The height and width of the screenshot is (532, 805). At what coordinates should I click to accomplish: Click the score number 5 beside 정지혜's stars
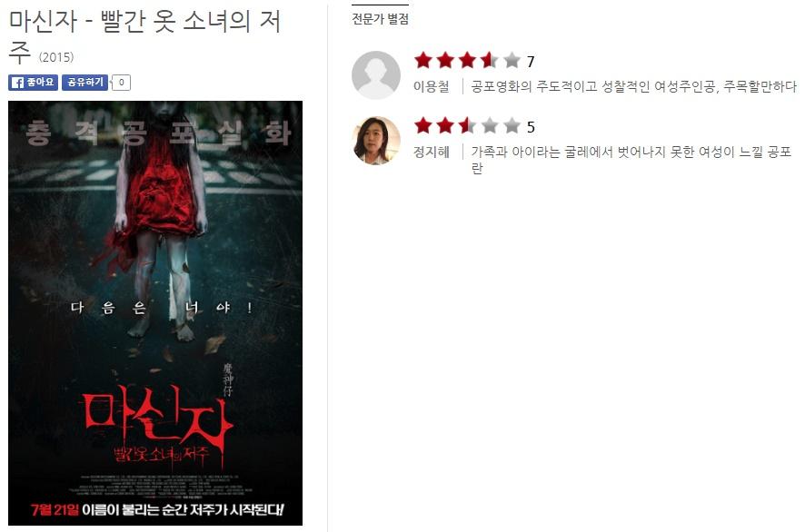531,127
